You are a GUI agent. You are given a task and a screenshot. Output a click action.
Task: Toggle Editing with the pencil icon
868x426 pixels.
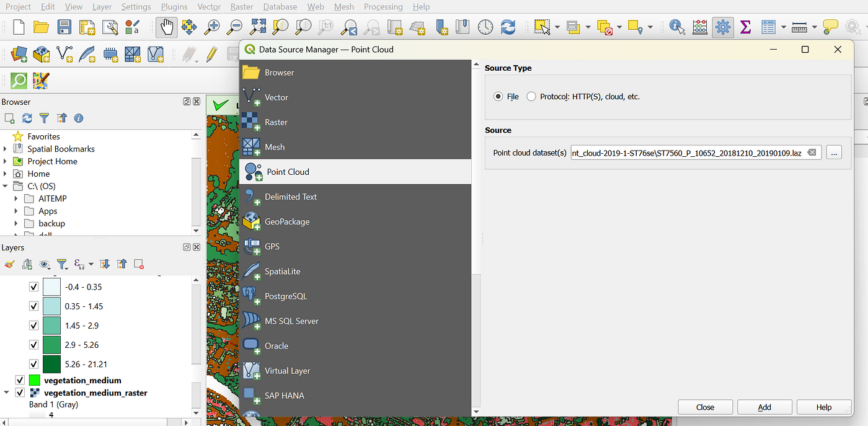point(211,54)
